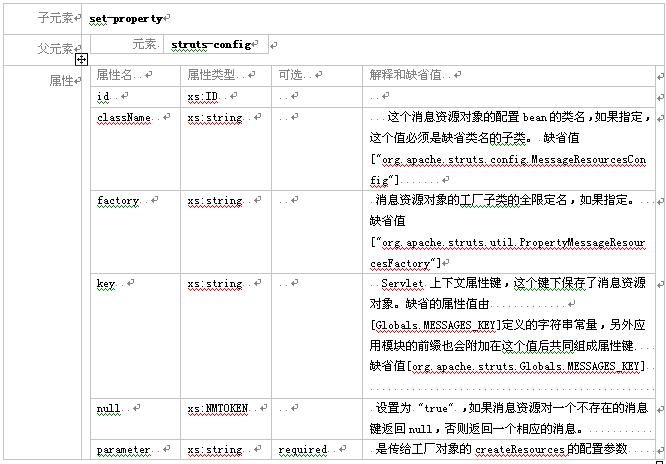The image size is (666, 464).
Task: Select the '子元素' row label
Action: [x=55, y=18]
